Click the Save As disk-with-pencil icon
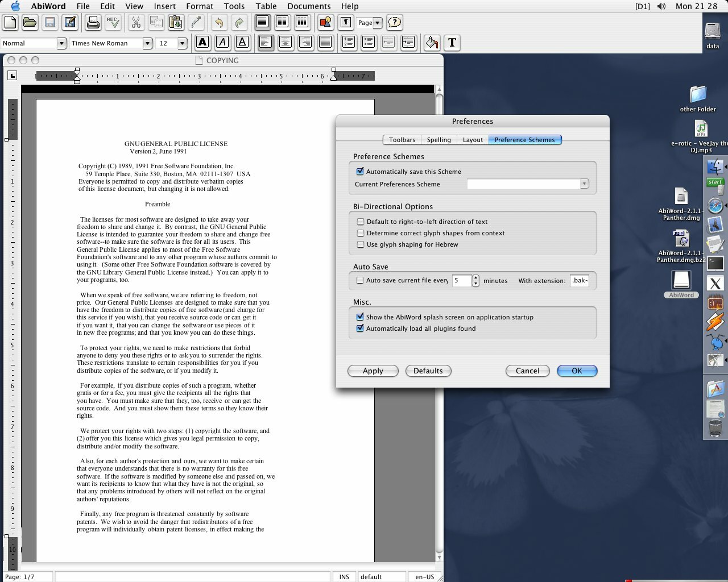The width and height of the screenshot is (728, 582). click(70, 23)
